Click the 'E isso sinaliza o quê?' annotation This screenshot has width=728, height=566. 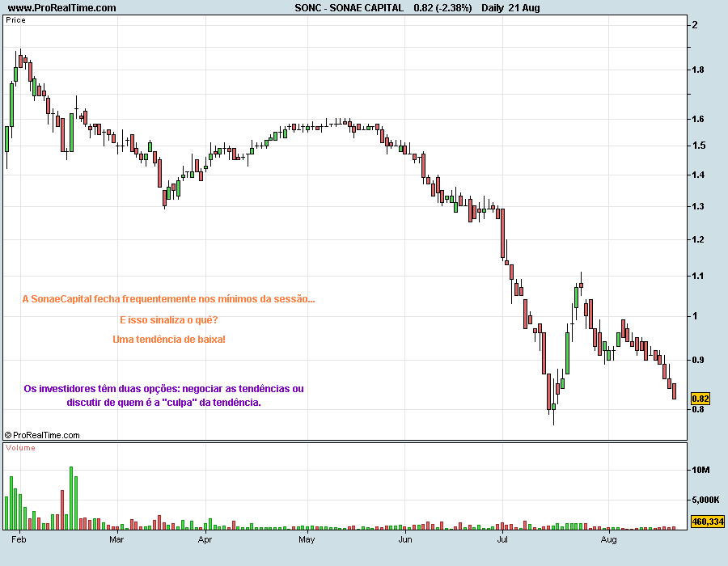(169, 320)
